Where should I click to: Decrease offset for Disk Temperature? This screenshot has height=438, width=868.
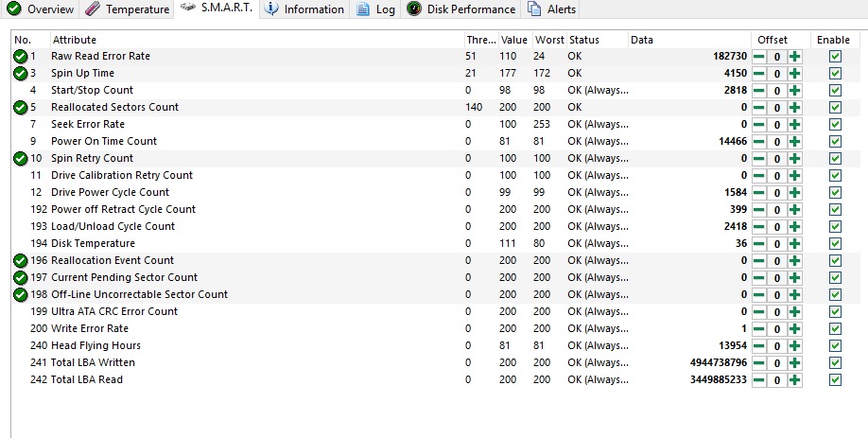[x=759, y=244]
